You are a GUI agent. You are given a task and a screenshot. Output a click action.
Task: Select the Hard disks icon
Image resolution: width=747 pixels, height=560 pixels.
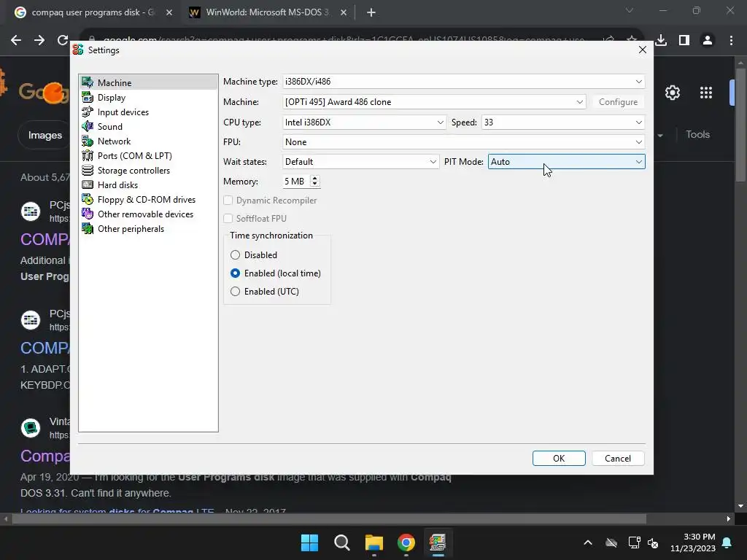[88, 184]
